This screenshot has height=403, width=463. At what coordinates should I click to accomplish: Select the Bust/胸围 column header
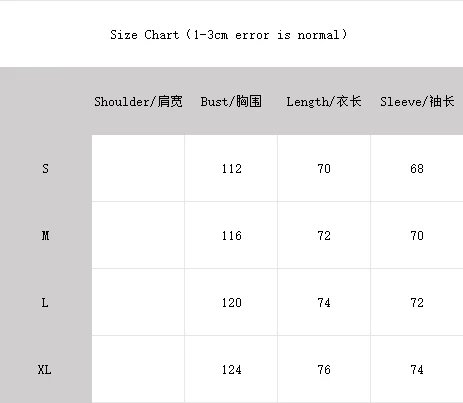click(231, 101)
